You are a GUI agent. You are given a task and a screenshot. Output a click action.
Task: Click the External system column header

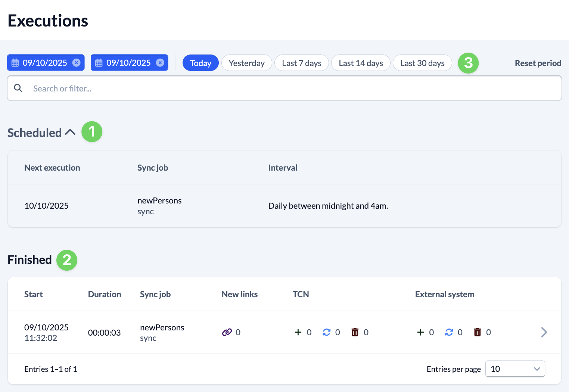[x=445, y=294]
